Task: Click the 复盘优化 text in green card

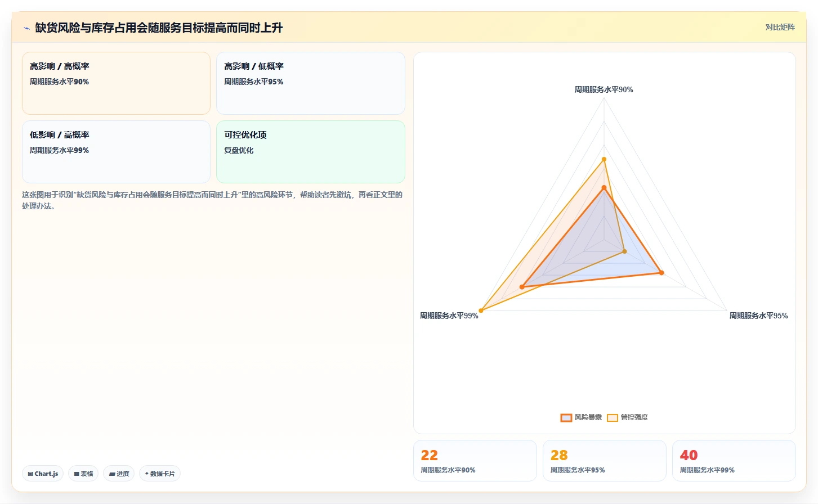Action: 239,150
